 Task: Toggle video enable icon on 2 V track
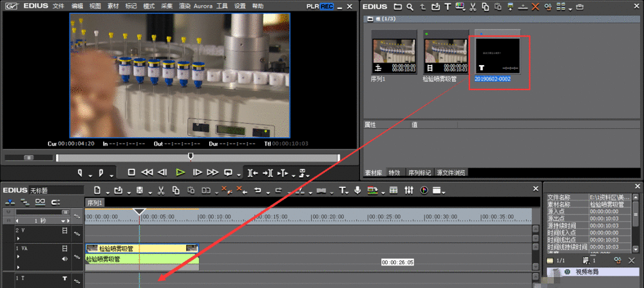click(x=64, y=229)
